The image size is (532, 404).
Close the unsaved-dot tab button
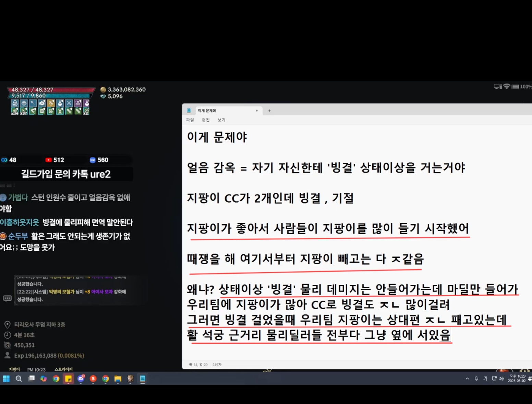click(257, 111)
